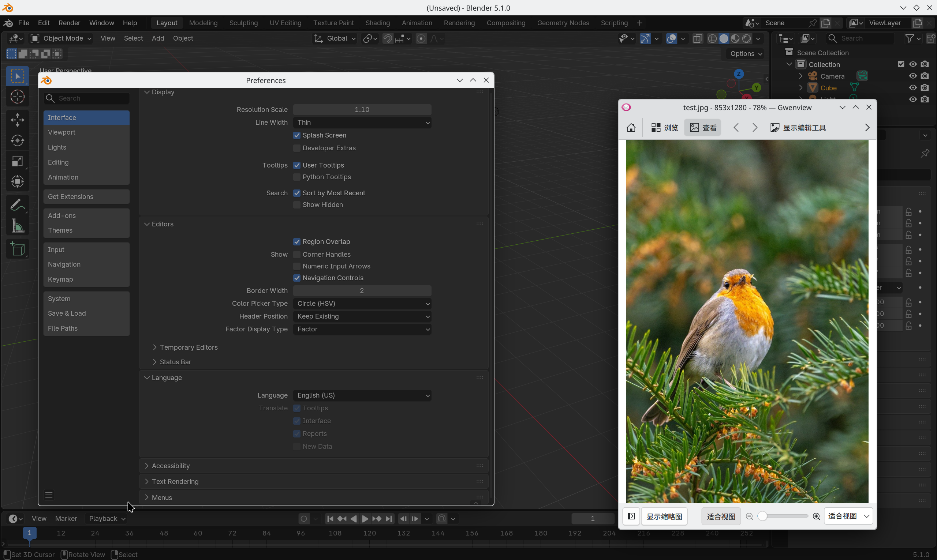Adjust the Gwenview zoom slider
Viewport: 937px width, 560px height.
pyautogui.click(x=762, y=516)
